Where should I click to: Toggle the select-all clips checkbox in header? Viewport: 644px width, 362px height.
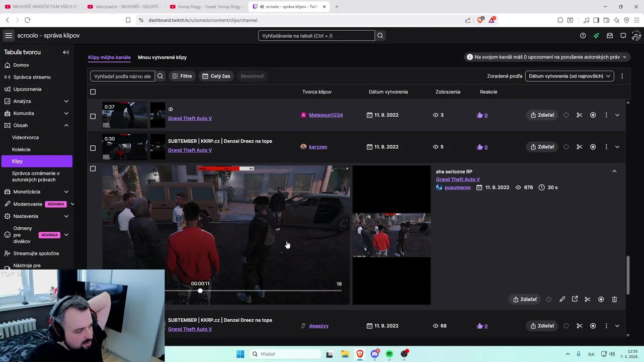pyautogui.click(x=93, y=92)
